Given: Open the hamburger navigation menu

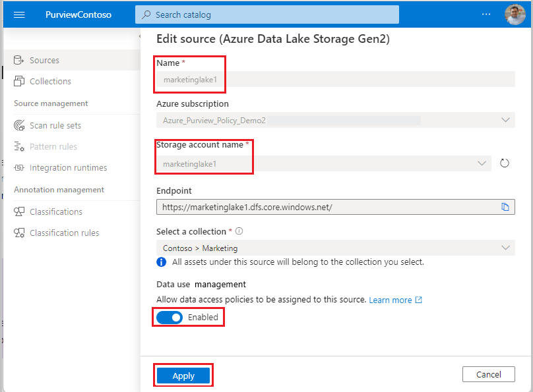Looking at the screenshot, I should pyautogui.click(x=18, y=14).
